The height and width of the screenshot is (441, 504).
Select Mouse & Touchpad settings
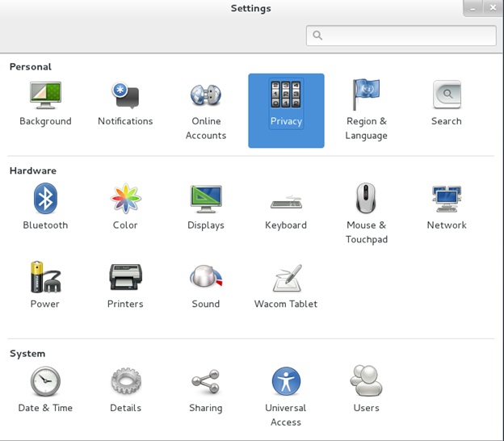366,199
